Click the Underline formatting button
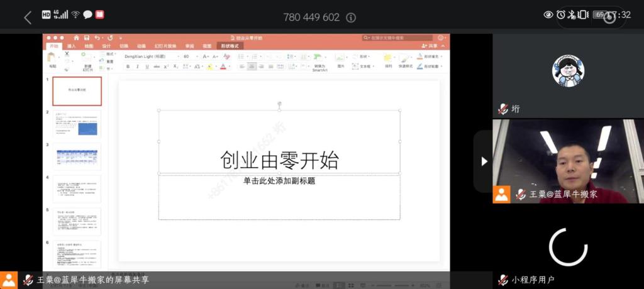 pyautogui.click(x=147, y=67)
